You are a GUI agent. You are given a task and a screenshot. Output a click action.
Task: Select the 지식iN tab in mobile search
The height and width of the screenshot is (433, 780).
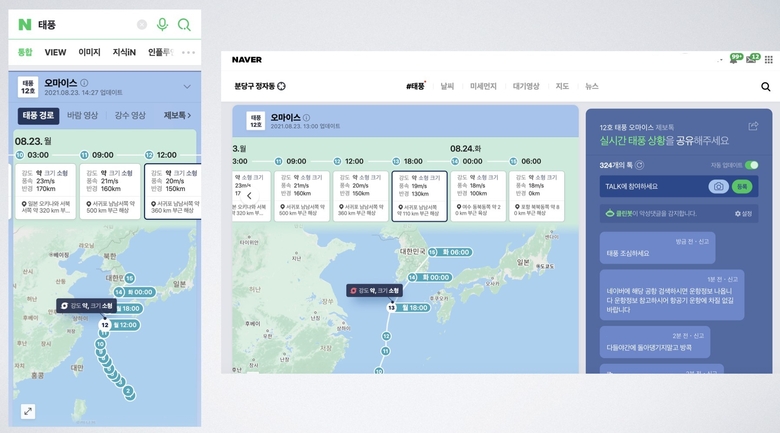(x=124, y=52)
